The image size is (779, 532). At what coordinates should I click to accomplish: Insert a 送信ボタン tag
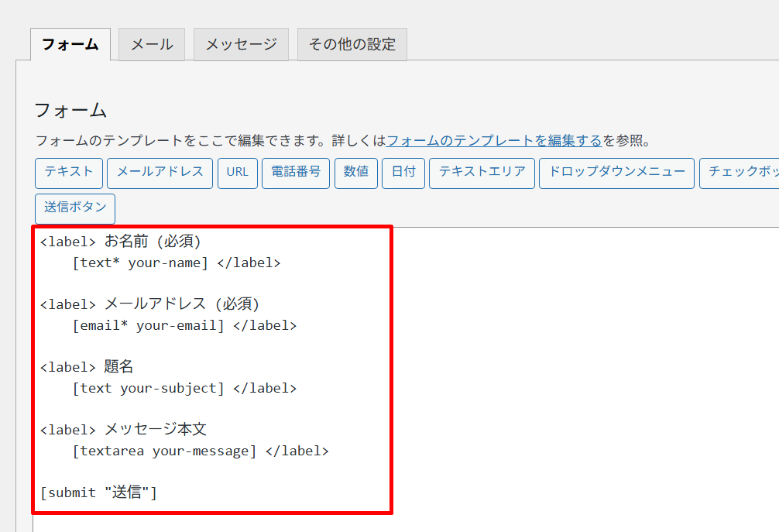pos(75,208)
